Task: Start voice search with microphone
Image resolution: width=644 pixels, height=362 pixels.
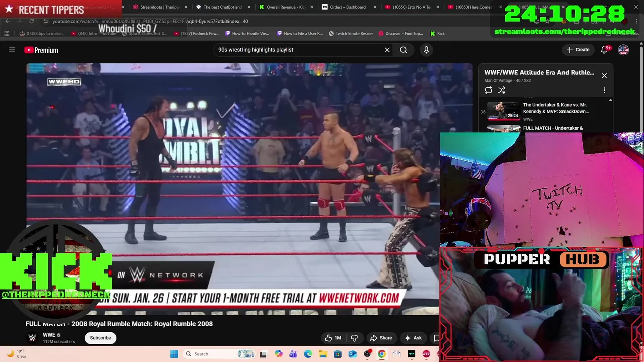Action: [x=426, y=50]
